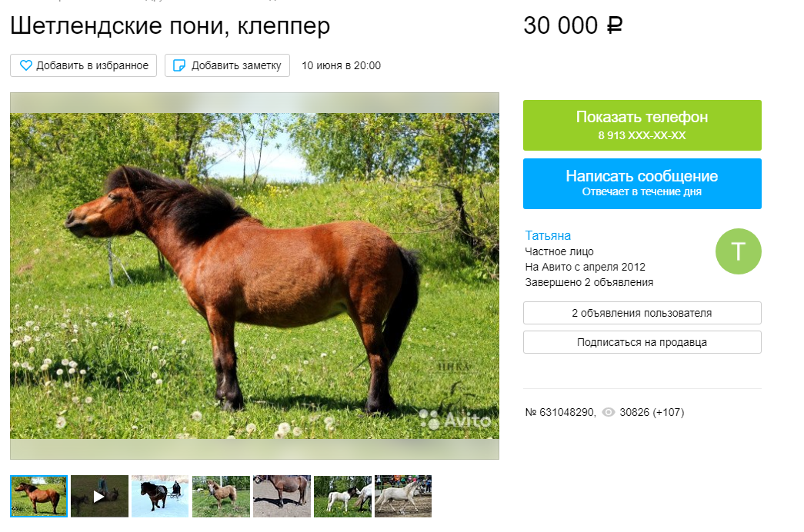Open thumbnail of white foal in field

[342, 496]
